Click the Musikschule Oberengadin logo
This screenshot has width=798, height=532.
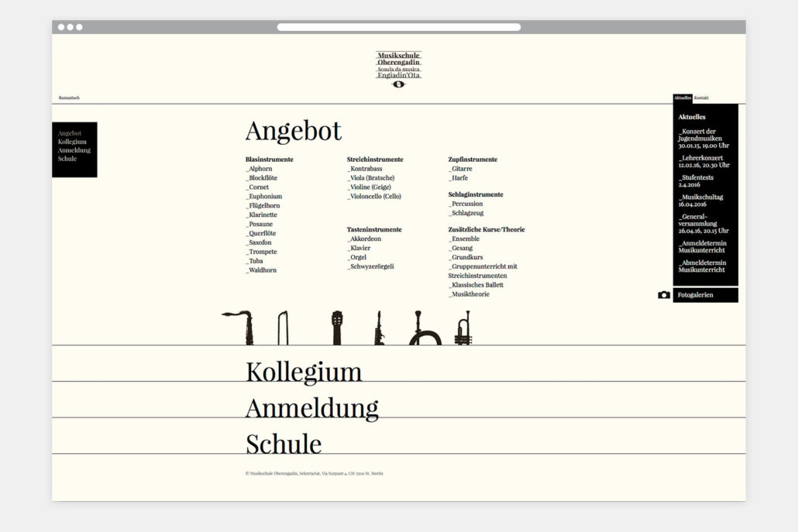pyautogui.click(x=398, y=69)
